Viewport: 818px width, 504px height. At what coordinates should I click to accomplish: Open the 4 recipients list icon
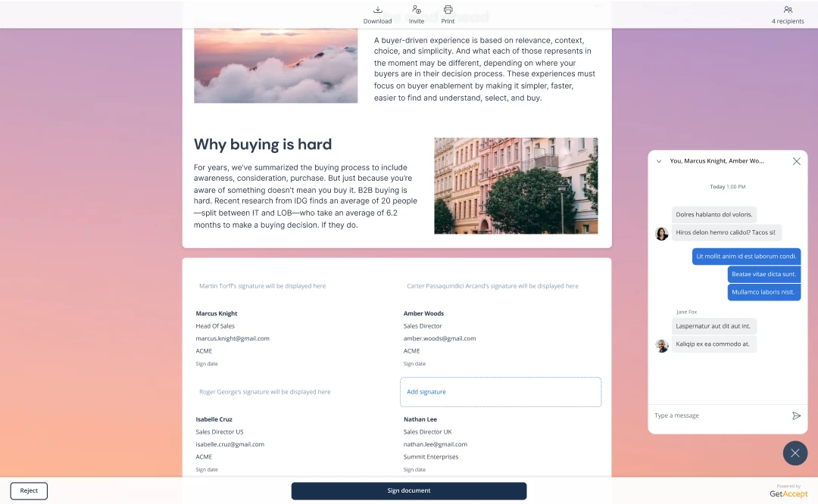[x=788, y=10]
